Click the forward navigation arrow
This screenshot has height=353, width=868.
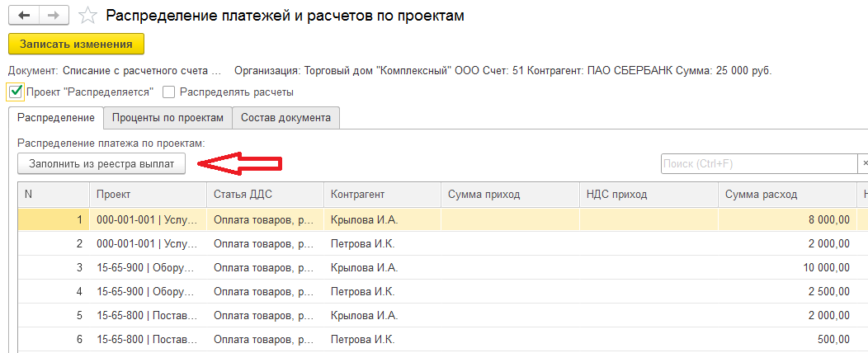[54, 16]
